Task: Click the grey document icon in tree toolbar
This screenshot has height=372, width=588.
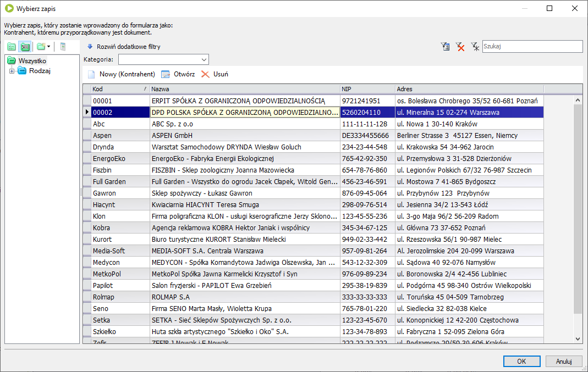Action: (x=63, y=47)
